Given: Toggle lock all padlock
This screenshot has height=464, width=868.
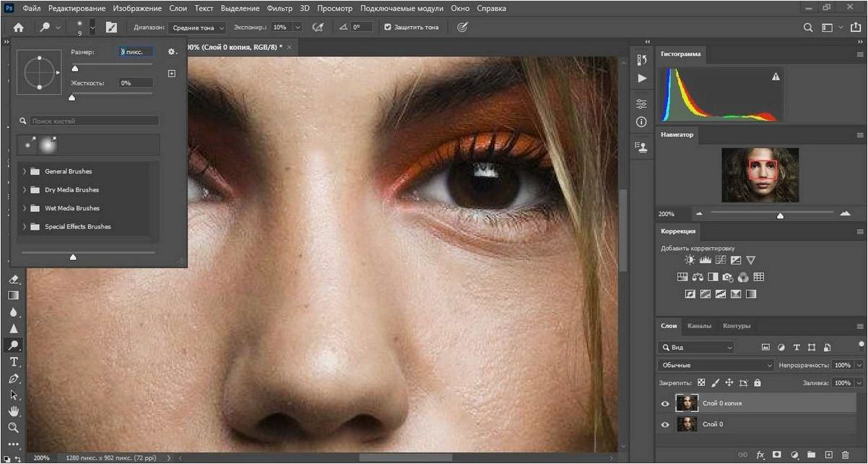Looking at the screenshot, I should pyautogui.click(x=757, y=382).
